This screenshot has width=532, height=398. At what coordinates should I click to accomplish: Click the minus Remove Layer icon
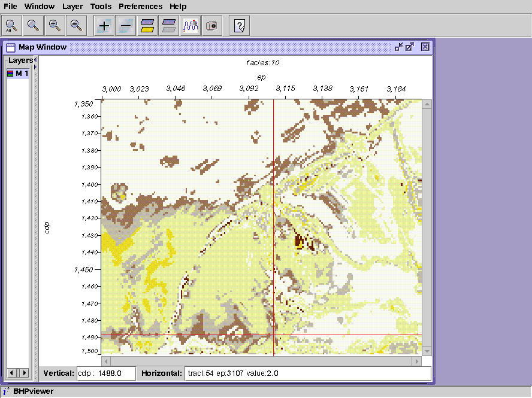point(126,26)
